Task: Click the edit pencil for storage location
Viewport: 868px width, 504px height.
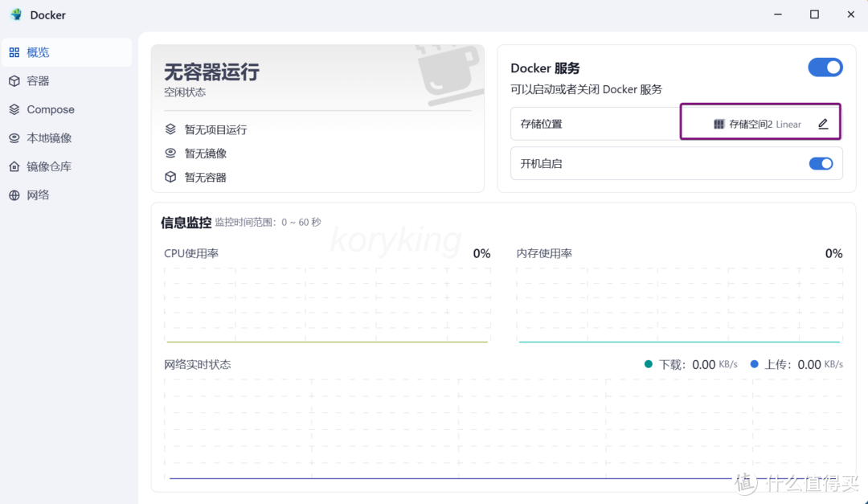Action: click(822, 123)
